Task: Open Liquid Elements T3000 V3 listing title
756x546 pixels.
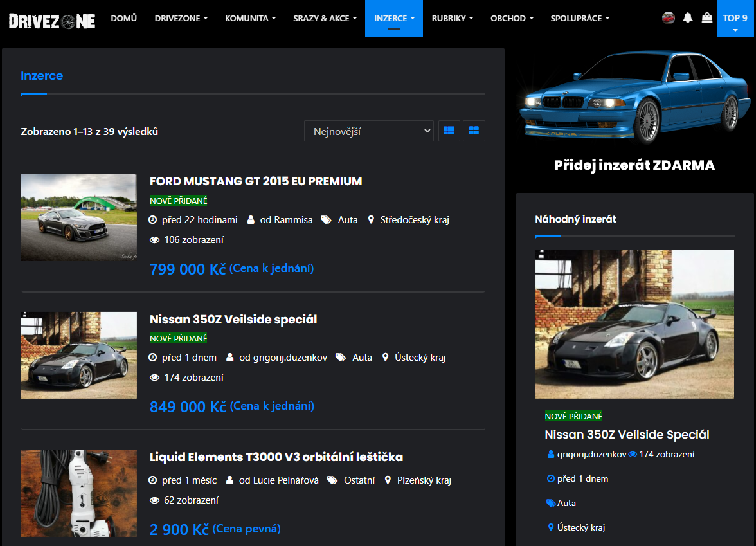Action: click(276, 457)
